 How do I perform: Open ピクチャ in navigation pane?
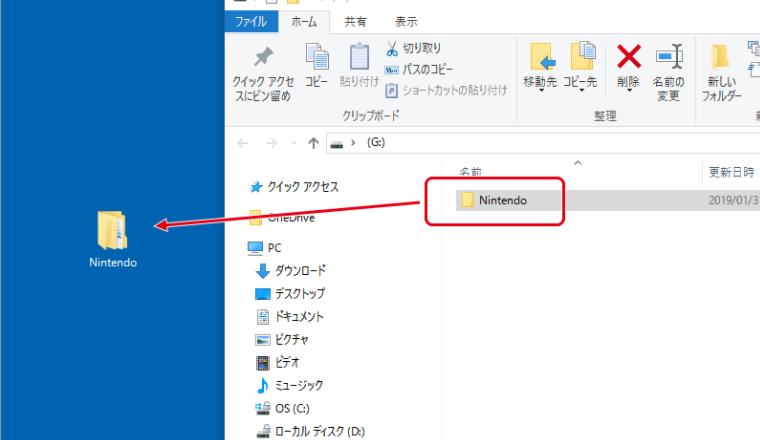pos(282,340)
